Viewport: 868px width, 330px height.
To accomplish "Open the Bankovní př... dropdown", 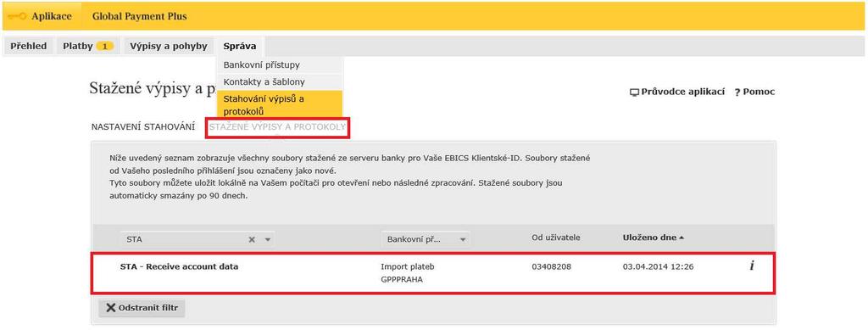I will pyautogui.click(x=426, y=240).
